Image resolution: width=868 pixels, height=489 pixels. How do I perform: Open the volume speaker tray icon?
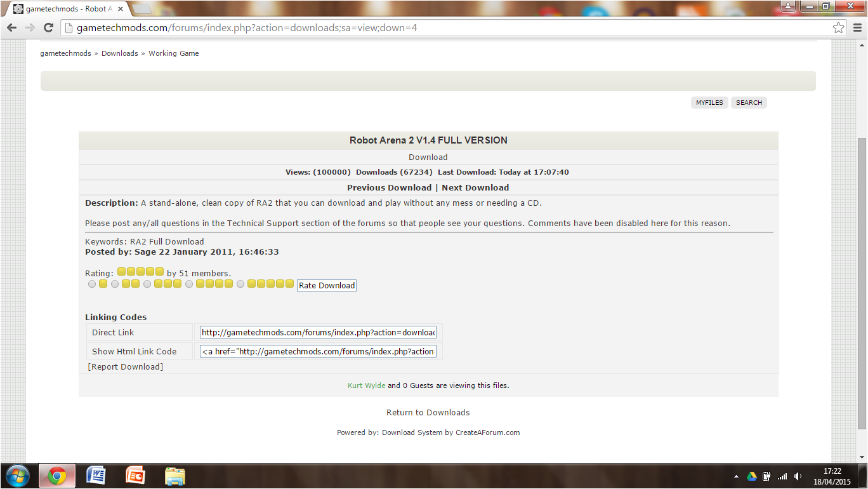pyautogui.click(x=798, y=476)
